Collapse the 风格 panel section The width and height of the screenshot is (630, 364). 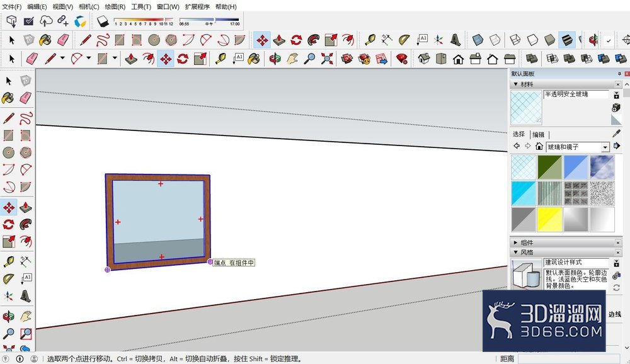[x=515, y=253]
